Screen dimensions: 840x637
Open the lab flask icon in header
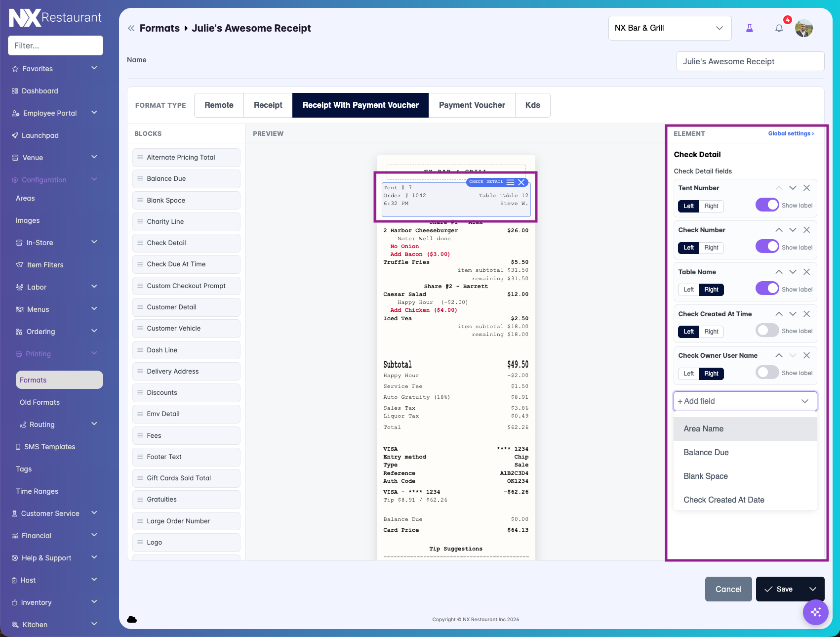coord(749,28)
